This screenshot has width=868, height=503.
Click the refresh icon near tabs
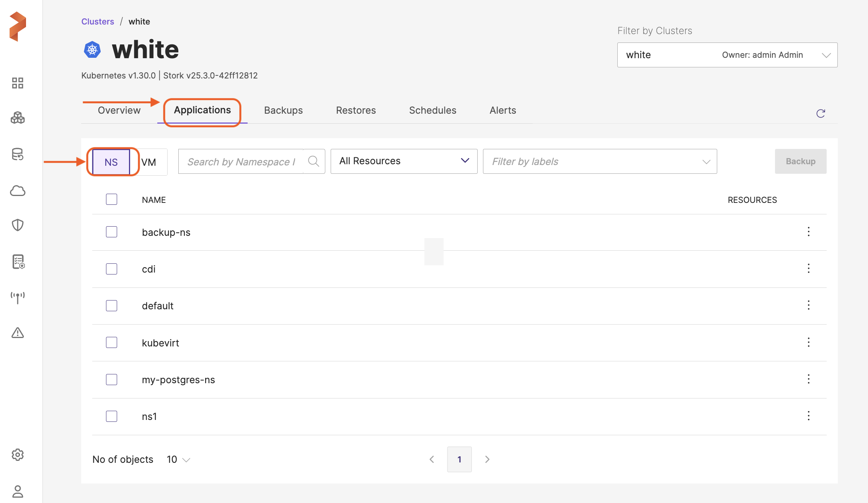821,113
